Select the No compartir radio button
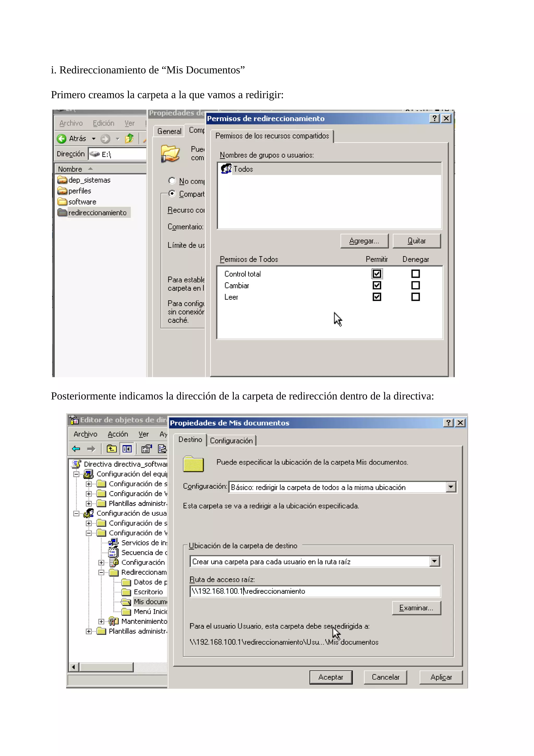This screenshot has width=534, height=756. tap(172, 181)
